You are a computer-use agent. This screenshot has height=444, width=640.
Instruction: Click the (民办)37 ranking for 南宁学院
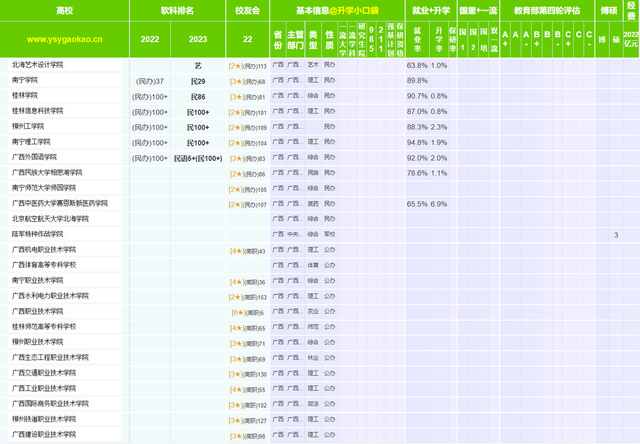click(x=150, y=81)
